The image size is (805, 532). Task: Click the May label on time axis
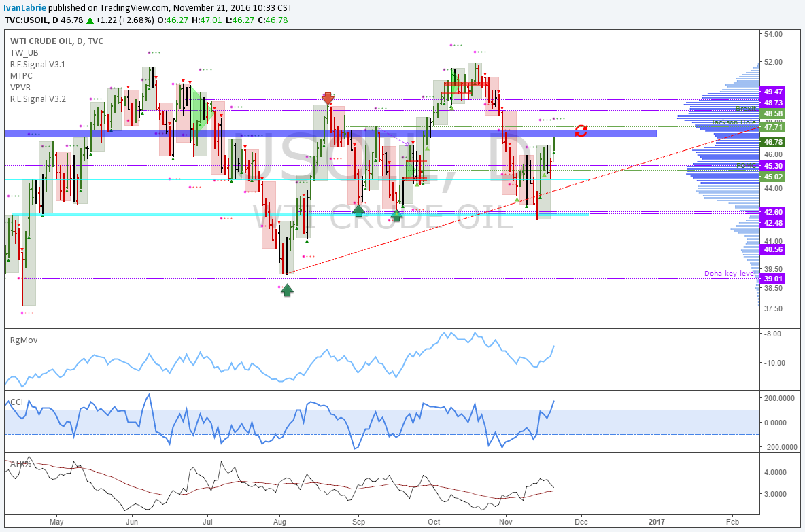pyautogui.click(x=56, y=522)
